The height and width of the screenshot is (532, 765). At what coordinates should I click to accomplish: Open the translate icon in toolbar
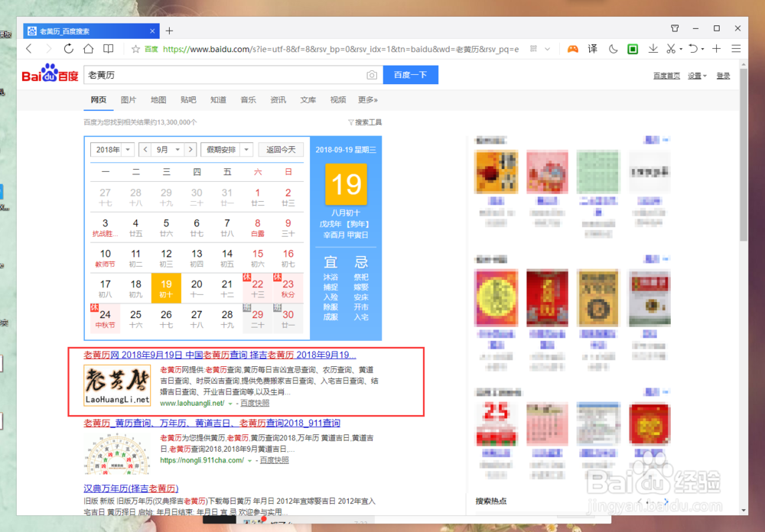pyautogui.click(x=592, y=49)
